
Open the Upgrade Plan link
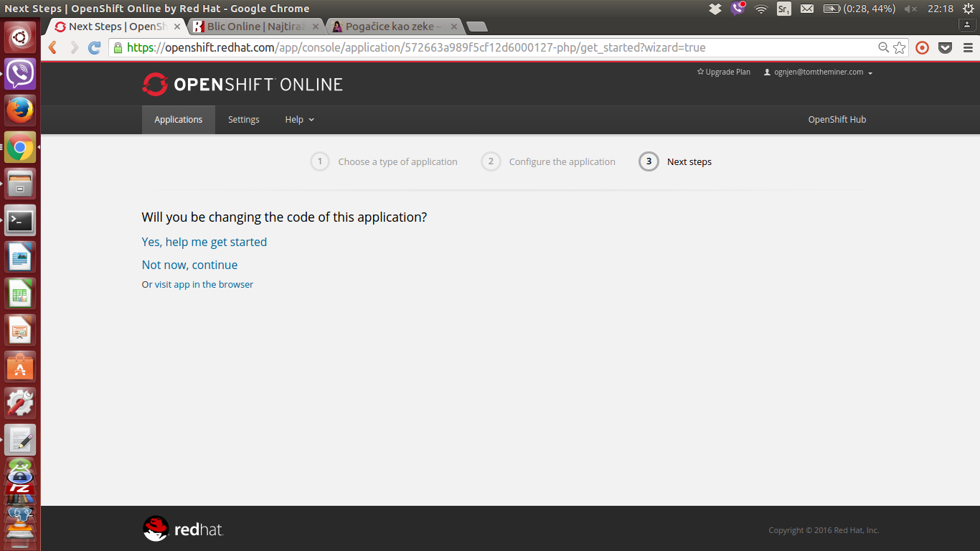click(x=724, y=72)
